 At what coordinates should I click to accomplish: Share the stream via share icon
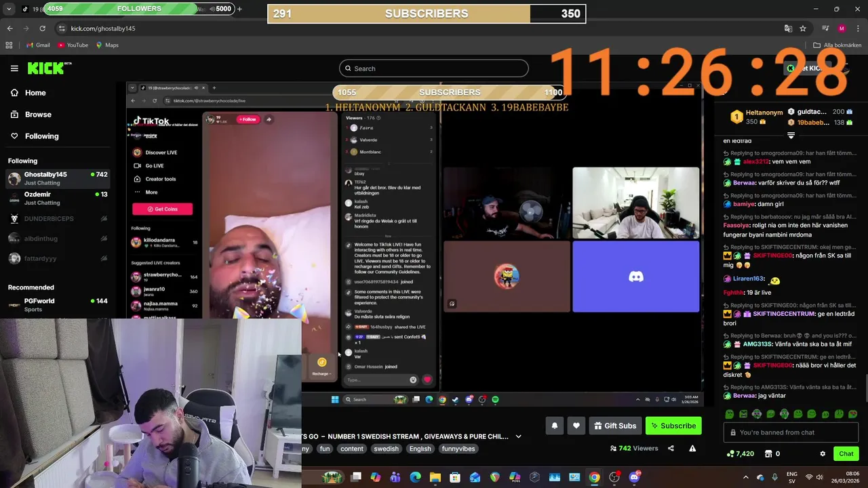point(671,448)
